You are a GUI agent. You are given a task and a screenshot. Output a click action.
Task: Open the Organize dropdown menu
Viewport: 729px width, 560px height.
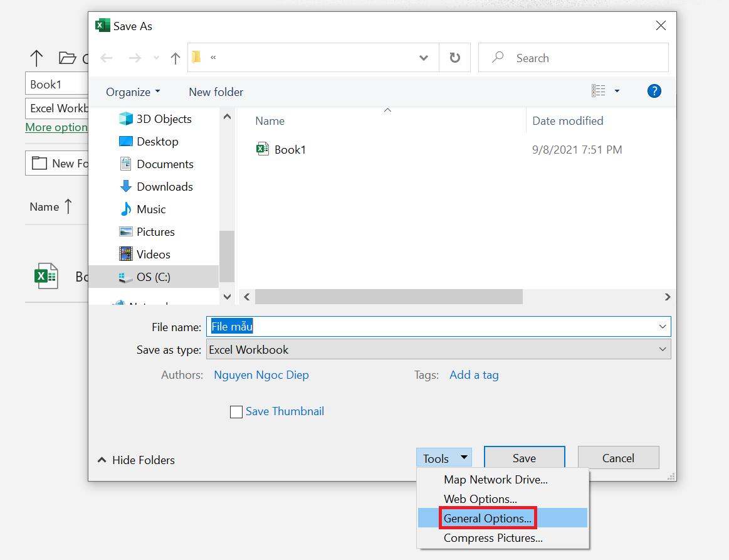tap(133, 92)
